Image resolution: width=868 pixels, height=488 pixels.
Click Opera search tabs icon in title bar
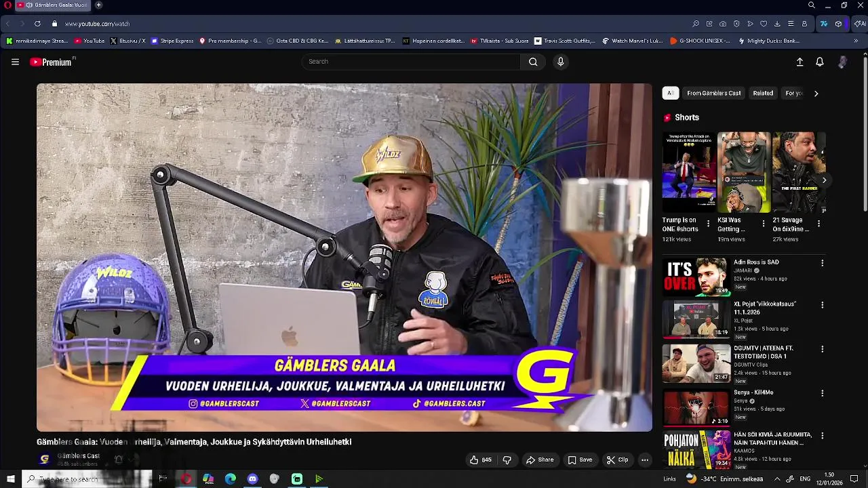[812, 5]
